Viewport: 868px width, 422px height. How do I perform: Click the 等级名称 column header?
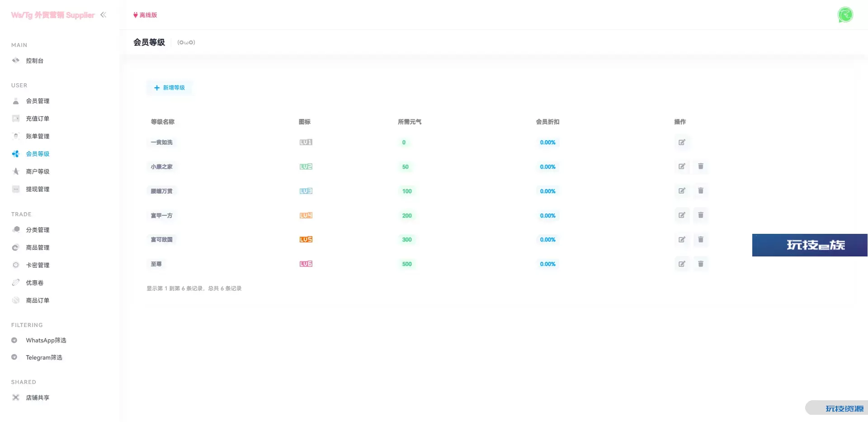coord(163,122)
